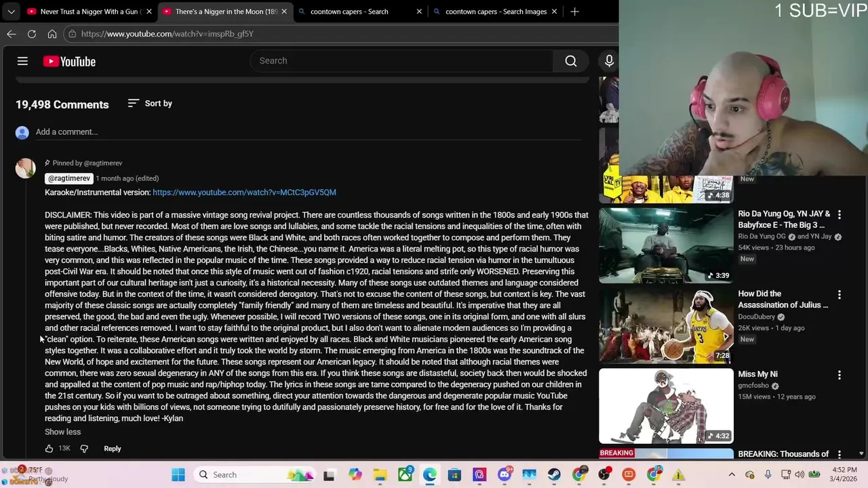Open Microsoft Store from the taskbar
This screenshot has width=868, height=488.
(454, 475)
